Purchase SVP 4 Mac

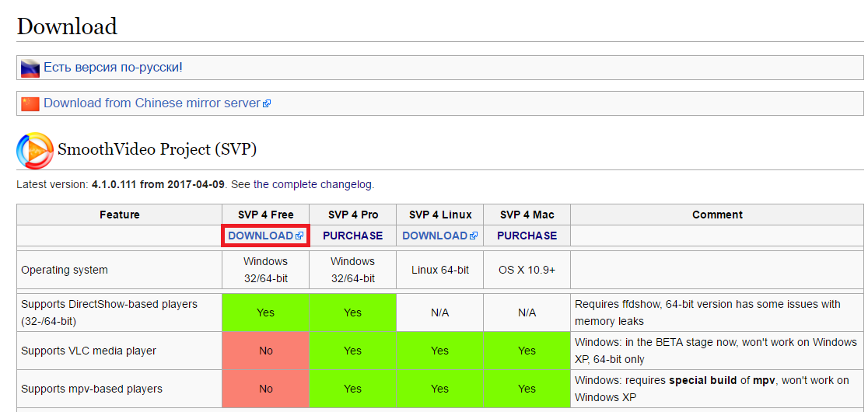pyautogui.click(x=527, y=236)
